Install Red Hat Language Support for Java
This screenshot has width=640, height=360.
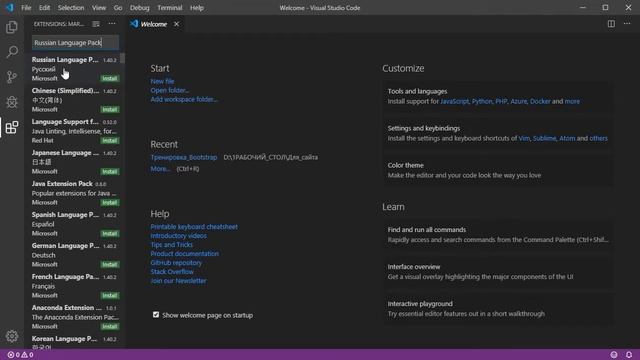pos(110,140)
